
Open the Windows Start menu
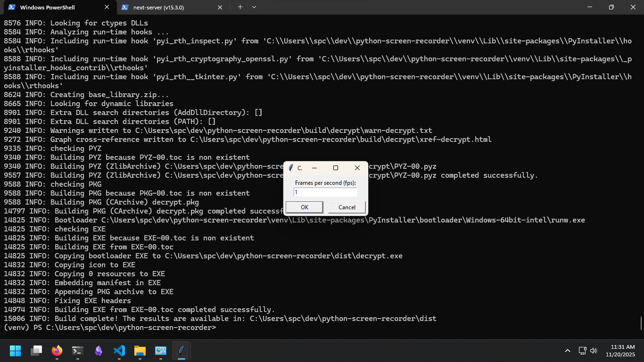pos(15,351)
